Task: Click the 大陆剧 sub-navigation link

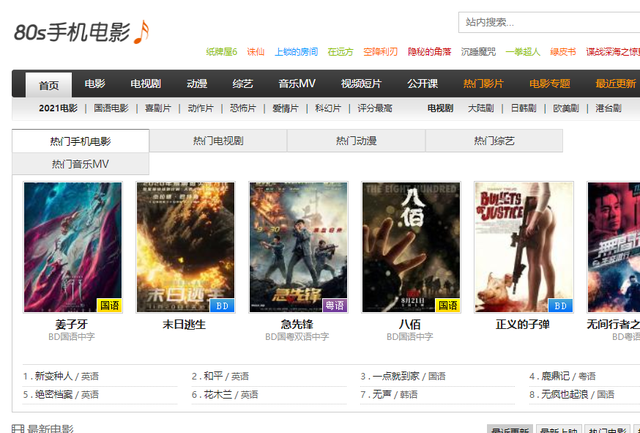Action: [x=481, y=108]
